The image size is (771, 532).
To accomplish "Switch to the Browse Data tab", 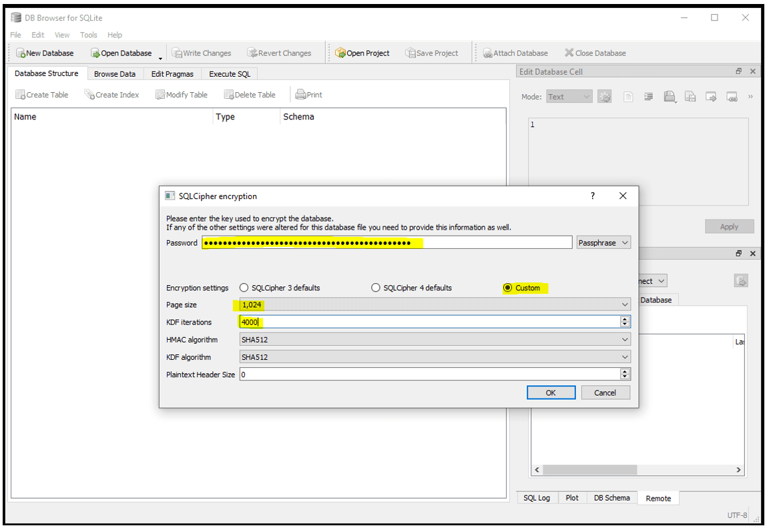I will [115, 73].
